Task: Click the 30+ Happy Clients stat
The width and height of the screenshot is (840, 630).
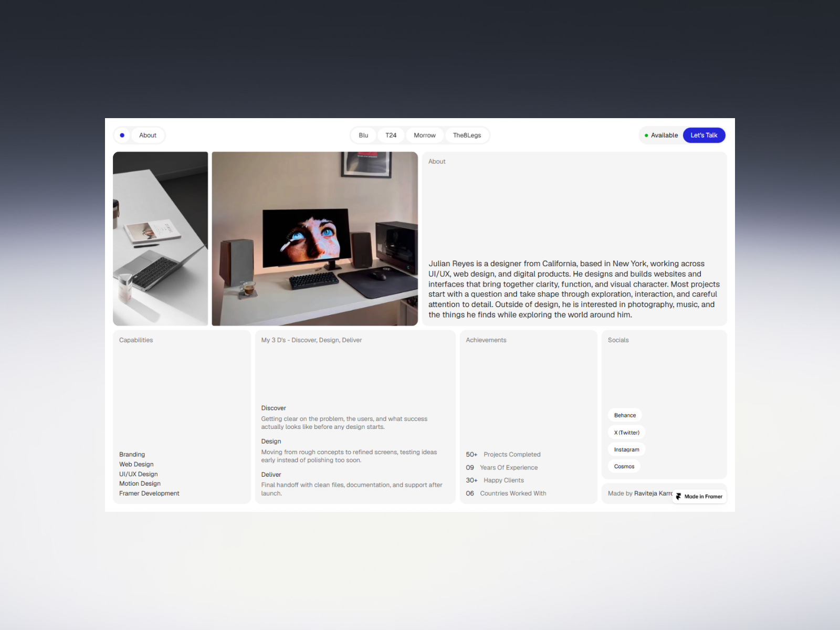Action: pos(495,480)
